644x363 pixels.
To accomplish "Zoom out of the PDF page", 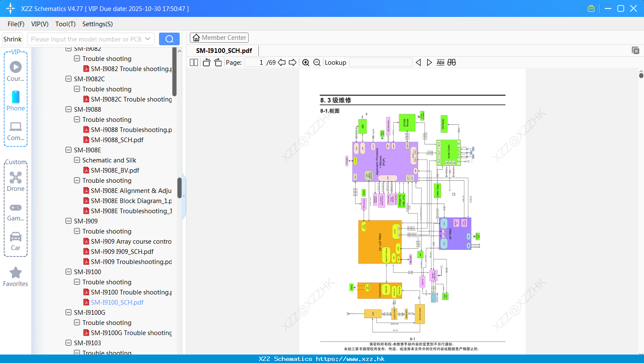I will click(317, 63).
